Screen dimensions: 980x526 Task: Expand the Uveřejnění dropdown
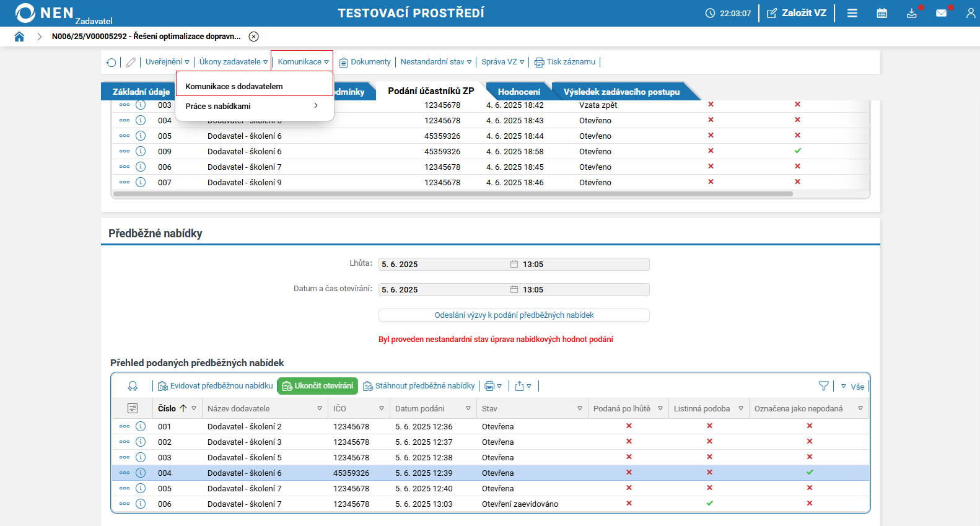coord(167,62)
